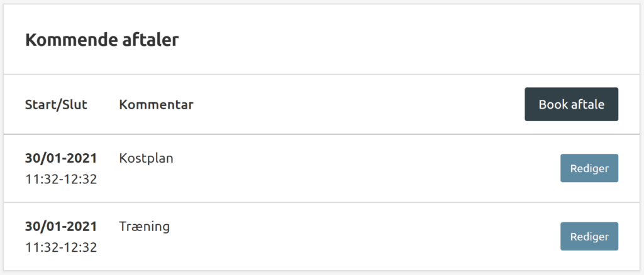The width and height of the screenshot is (644, 275).
Task: Click the 30/01-2021 date in Træning row
Action: click(61, 226)
